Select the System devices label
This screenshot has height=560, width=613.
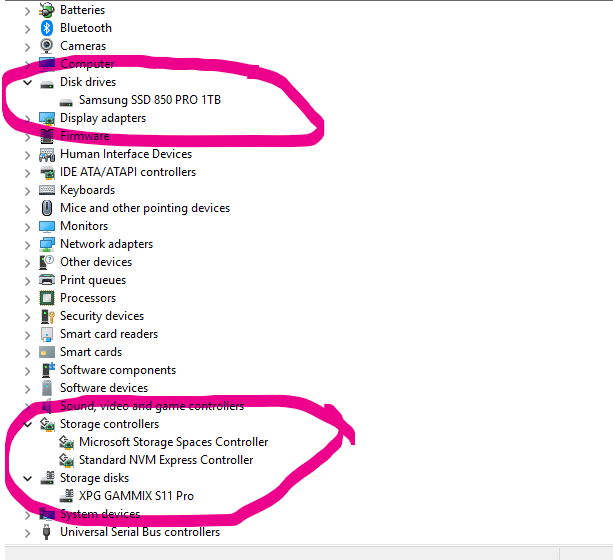coord(100,514)
